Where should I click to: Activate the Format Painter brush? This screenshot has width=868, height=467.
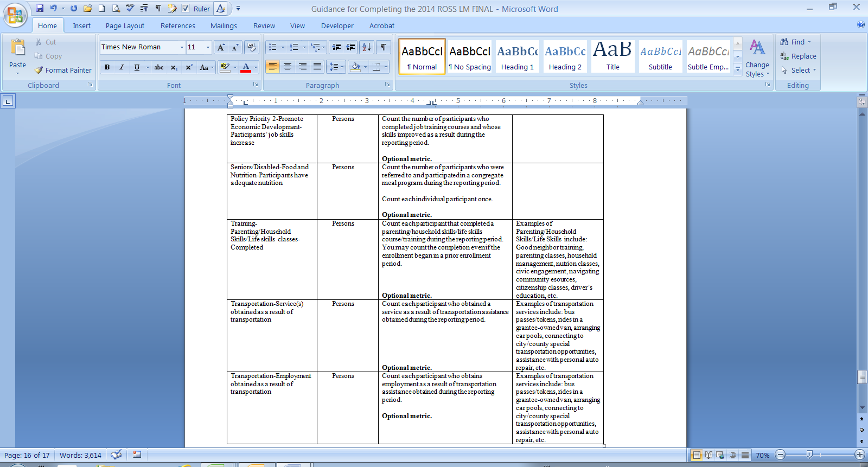(x=63, y=70)
